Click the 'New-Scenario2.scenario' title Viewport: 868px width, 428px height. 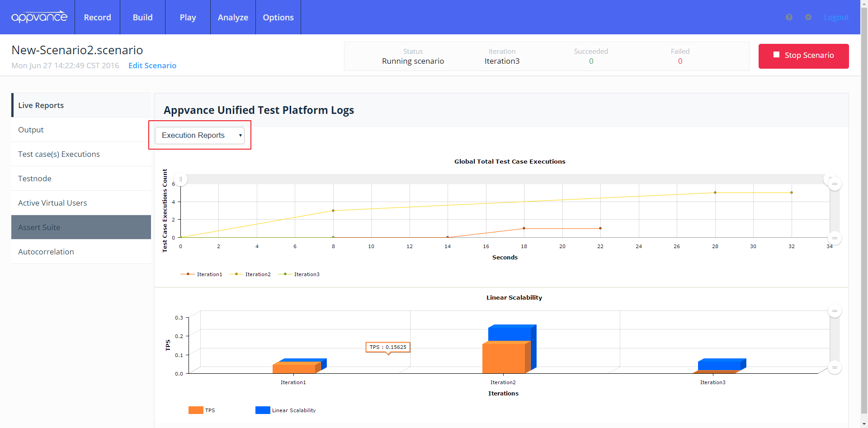point(77,50)
